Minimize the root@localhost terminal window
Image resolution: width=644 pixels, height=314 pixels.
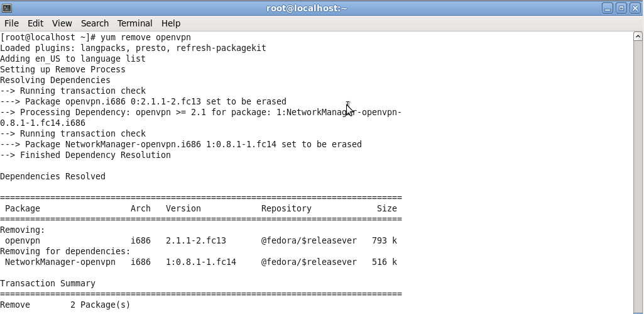coord(608,8)
